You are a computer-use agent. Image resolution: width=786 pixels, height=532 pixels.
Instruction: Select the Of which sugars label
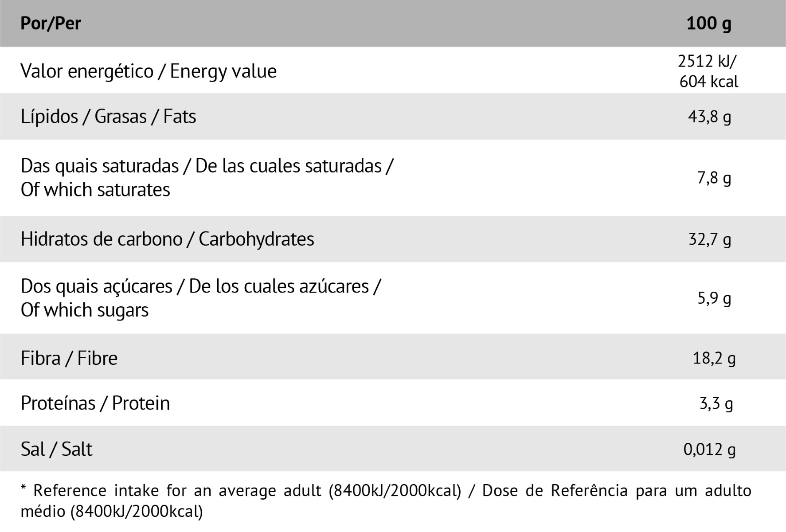point(85,310)
